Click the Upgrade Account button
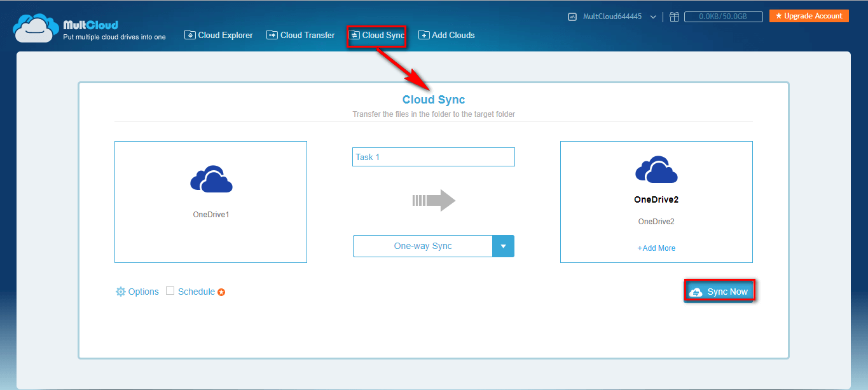 tap(809, 16)
